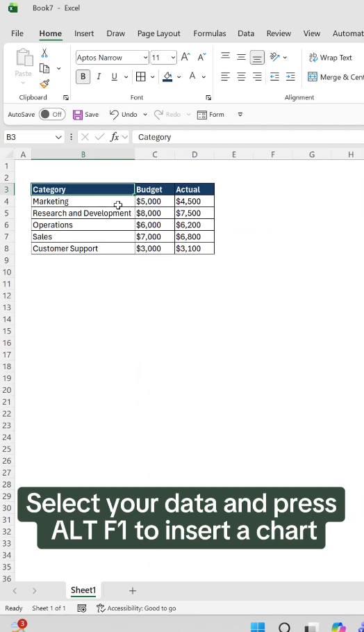Expand the font color palette arrow
This screenshot has width=364, height=632.
click(x=204, y=76)
